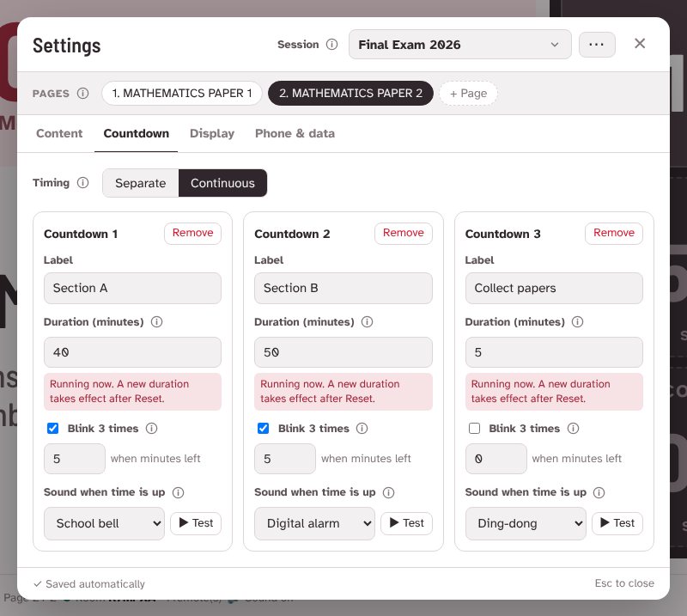Open the Ding-dong sound dropdown
The image size is (687, 616).
[526, 523]
